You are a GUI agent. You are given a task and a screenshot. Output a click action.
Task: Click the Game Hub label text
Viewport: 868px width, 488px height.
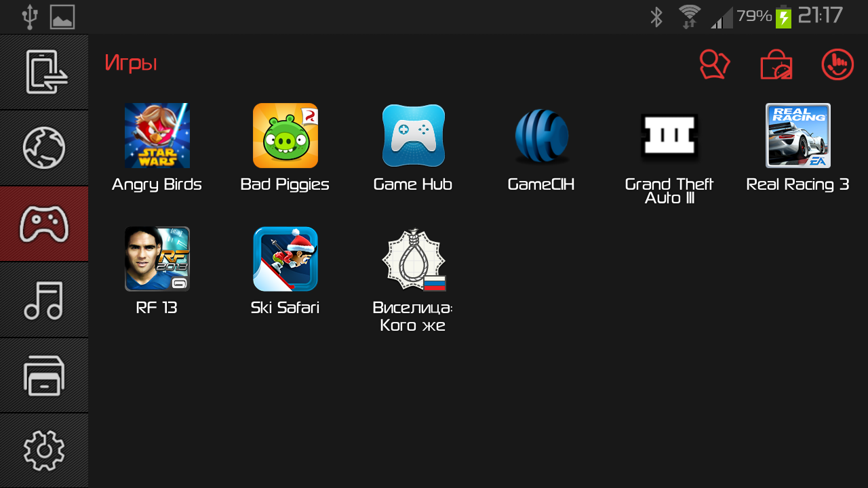tap(413, 184)
